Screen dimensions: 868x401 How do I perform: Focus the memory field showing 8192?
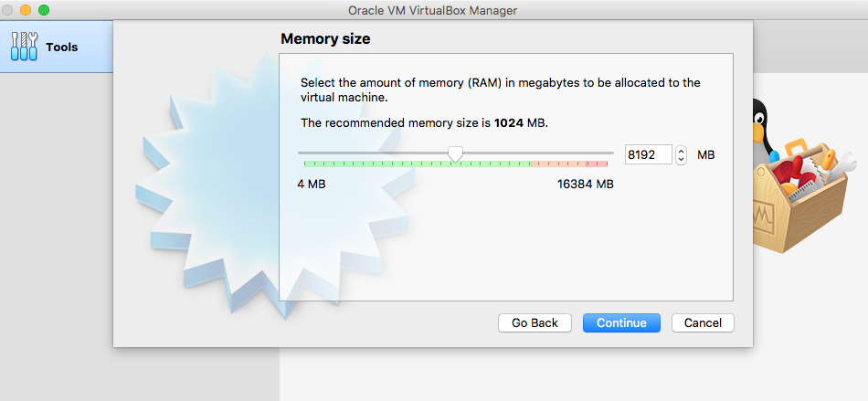pyautogui.click(x=647, y=154)
